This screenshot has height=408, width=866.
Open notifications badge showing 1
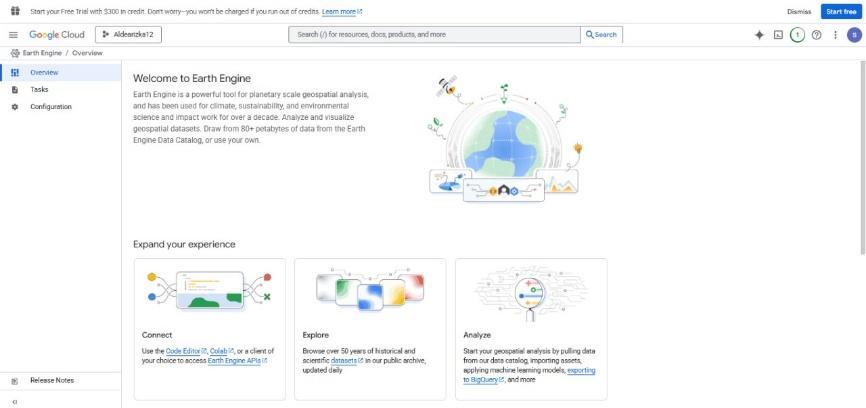point(797,35)
